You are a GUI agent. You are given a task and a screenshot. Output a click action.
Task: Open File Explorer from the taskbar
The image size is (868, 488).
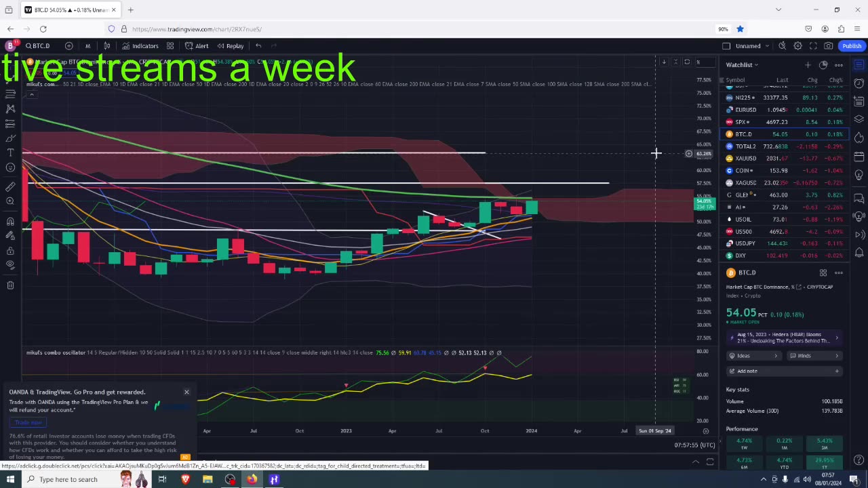(208, 479)
